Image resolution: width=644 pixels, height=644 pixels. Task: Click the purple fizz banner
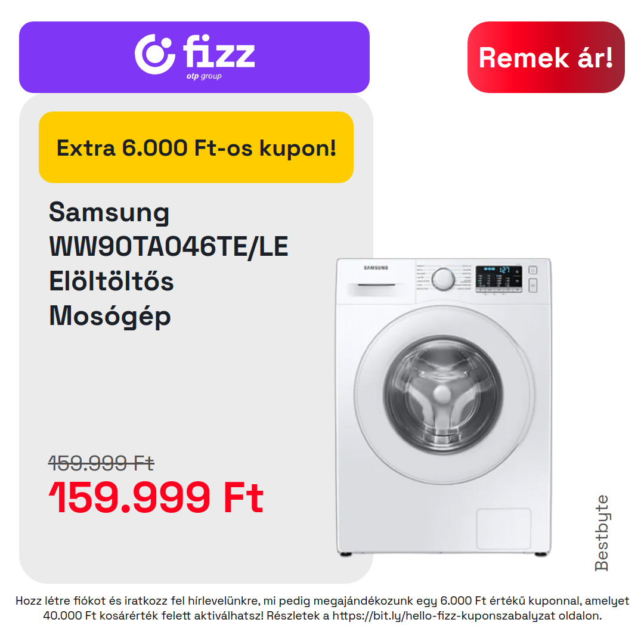coord(194,57)
